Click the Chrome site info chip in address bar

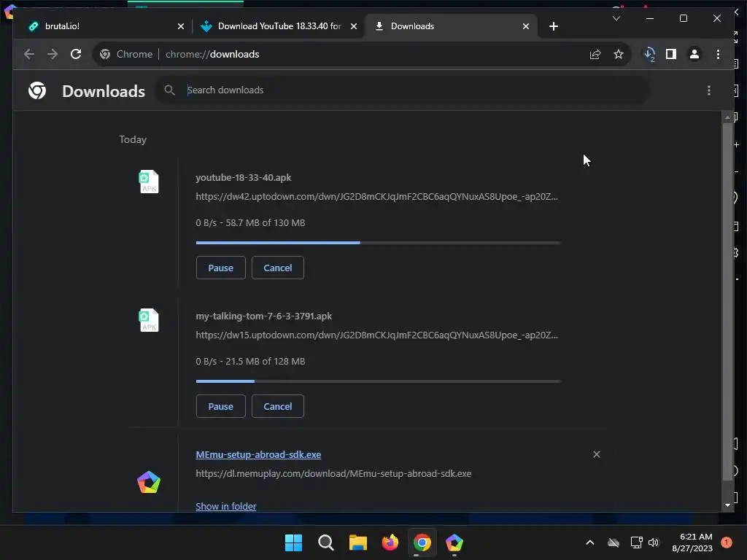click(x=126, y=54)
